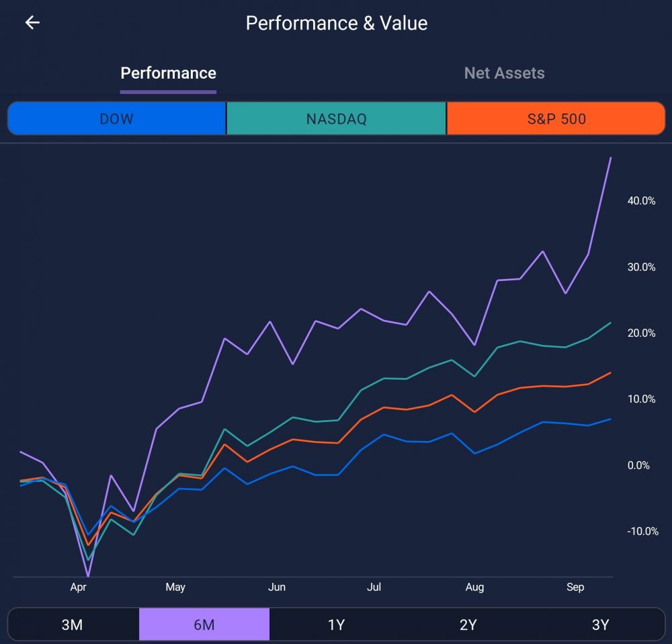Viewport: 672px width, 644px height.
Task: Click the Sep month axis label
Action: pos(575,588)
